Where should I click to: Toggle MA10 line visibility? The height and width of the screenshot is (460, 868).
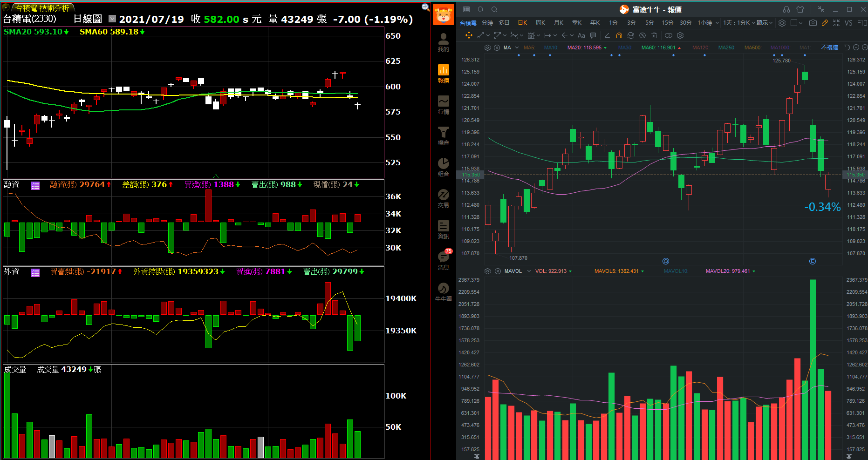[x=551, y=47]
